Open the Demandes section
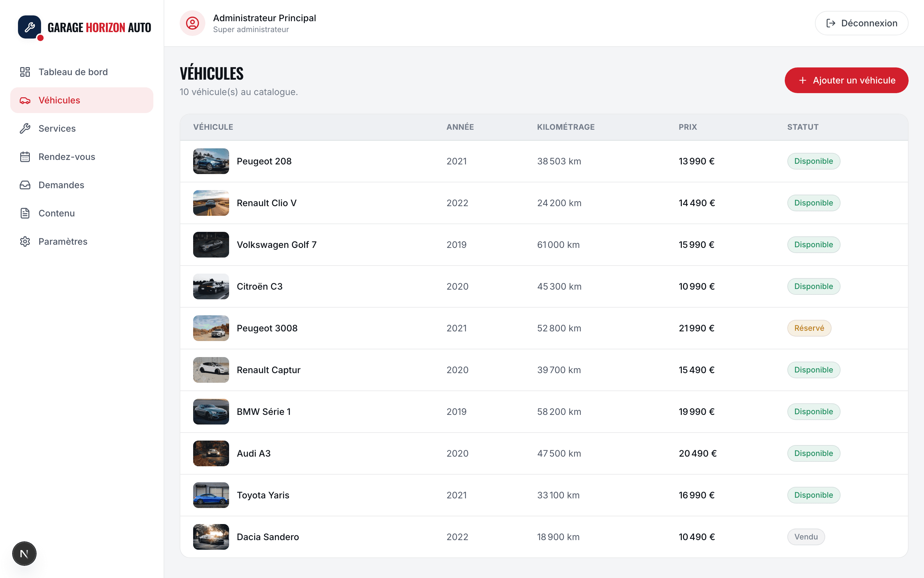The image size is (924, 578). (x=82, y=185)
